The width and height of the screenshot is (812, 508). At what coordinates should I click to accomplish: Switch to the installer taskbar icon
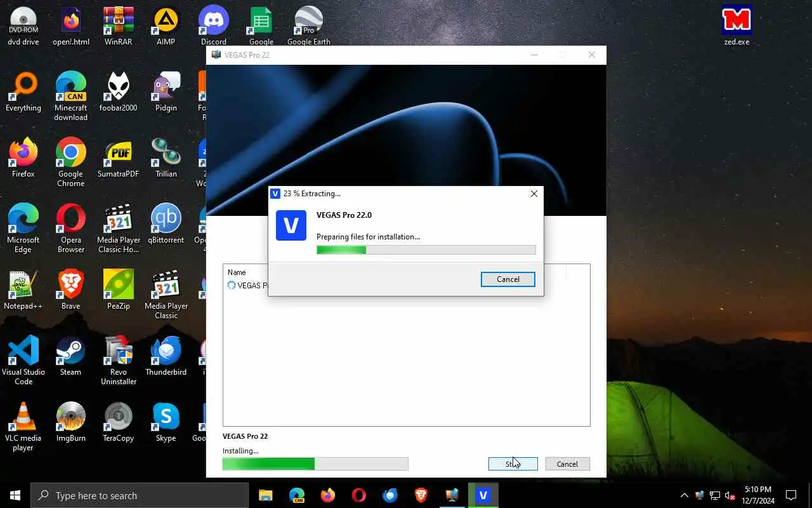[x=452, y=495]
